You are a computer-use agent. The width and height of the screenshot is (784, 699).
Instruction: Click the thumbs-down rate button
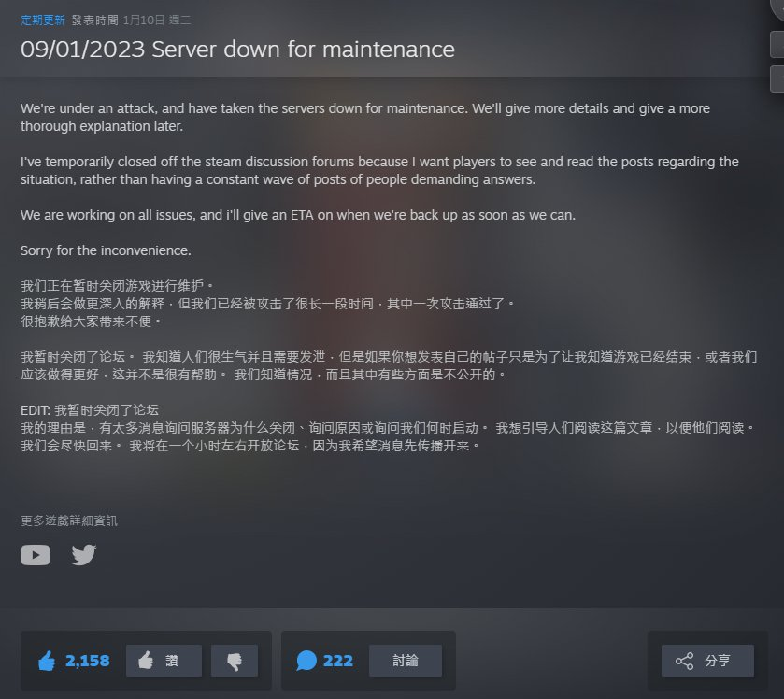[x=235, y=661]
